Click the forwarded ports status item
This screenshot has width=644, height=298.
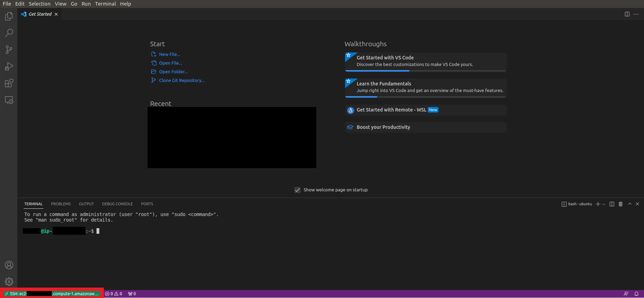132,294
